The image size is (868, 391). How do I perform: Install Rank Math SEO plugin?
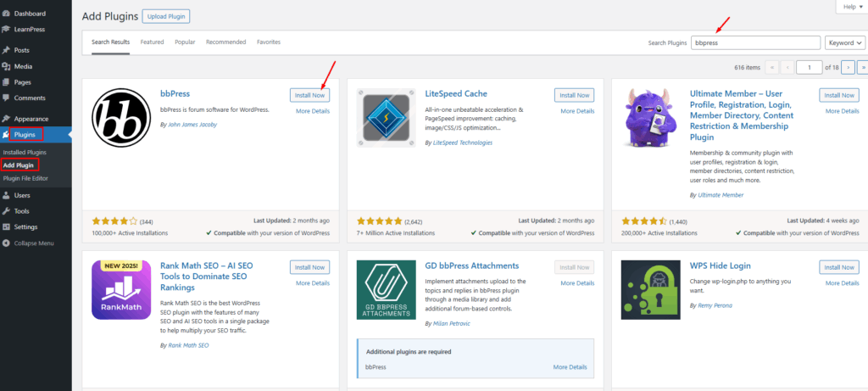[309, 267]
